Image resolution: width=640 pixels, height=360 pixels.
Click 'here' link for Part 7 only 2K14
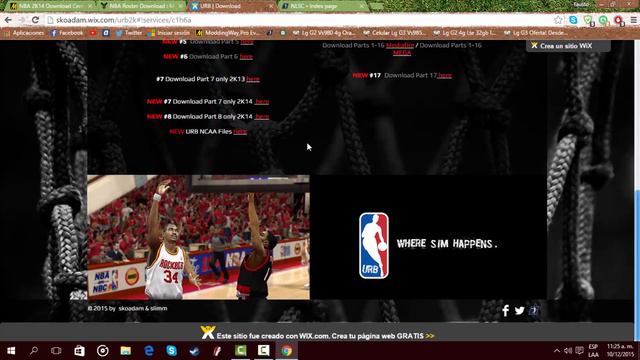(x=262, y=102)
